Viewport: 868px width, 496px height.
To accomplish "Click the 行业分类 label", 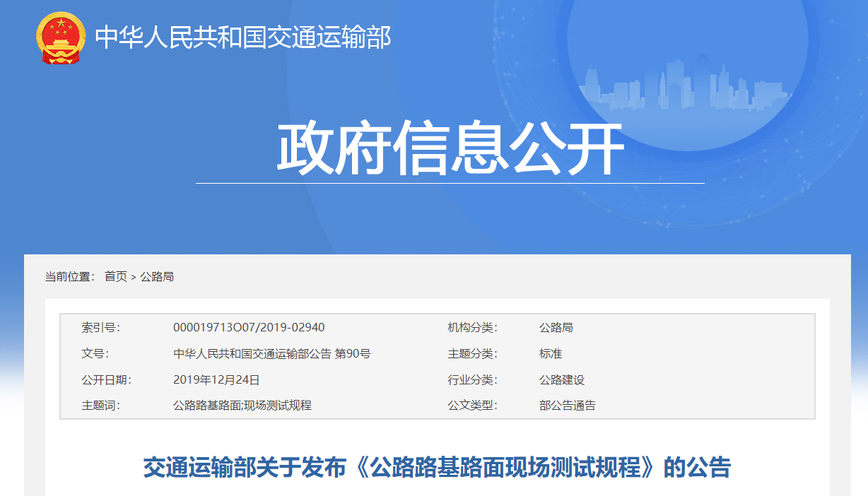I will click(x=472, y=380).
